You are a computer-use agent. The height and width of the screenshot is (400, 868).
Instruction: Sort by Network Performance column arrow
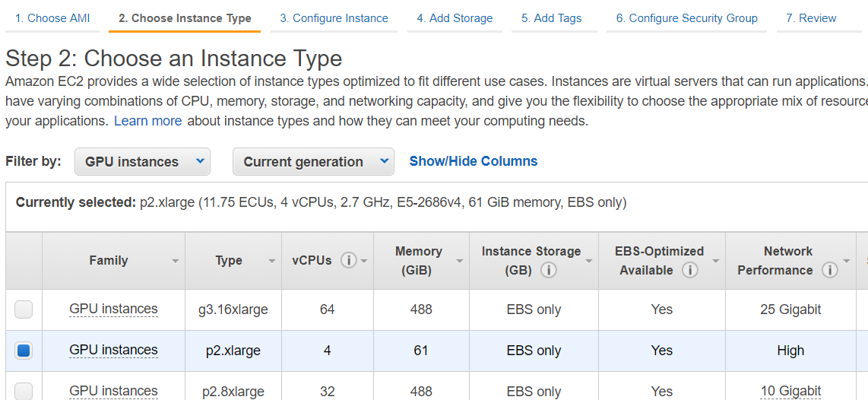pyautogui.click(x=847, y=262)
